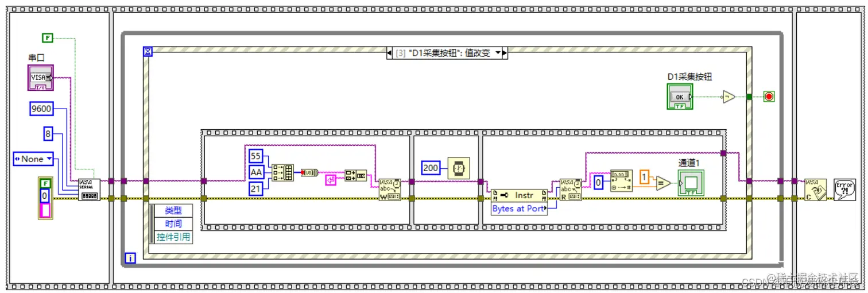
Task: Click the 21 numeric constant
Action: coord(256,188)
